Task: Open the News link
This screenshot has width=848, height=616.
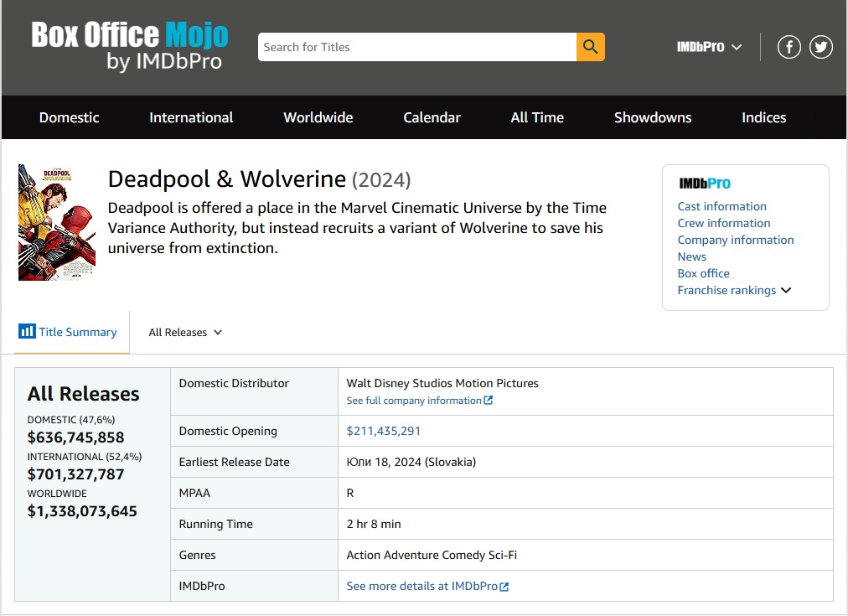Action: [691, 257]
